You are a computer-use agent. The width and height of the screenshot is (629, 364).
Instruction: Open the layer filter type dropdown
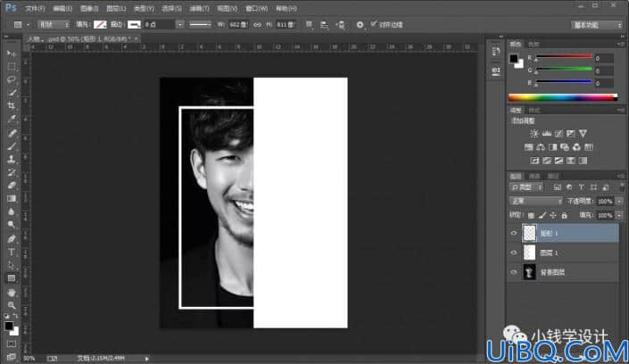tap(526, 187)
